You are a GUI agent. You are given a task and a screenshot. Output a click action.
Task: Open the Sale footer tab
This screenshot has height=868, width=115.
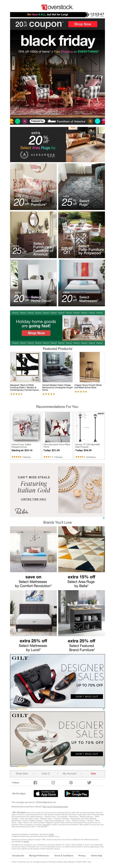point(93,773)
